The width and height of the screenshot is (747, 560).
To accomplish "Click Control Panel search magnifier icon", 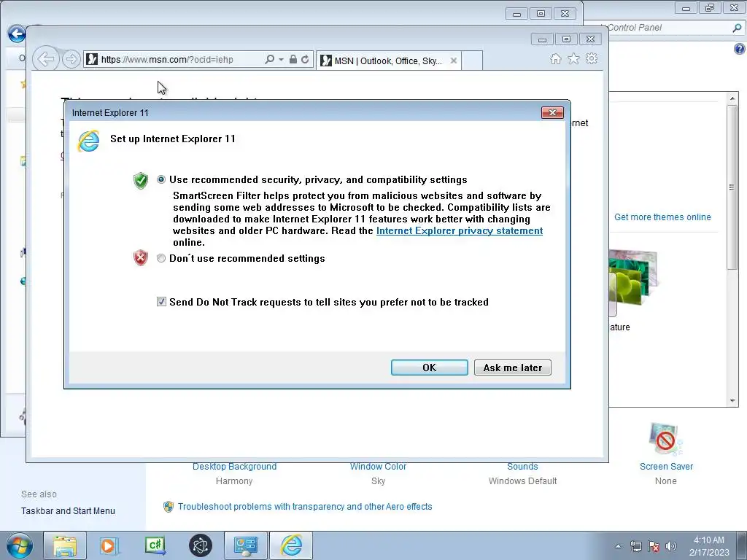I will pos(737,28).
